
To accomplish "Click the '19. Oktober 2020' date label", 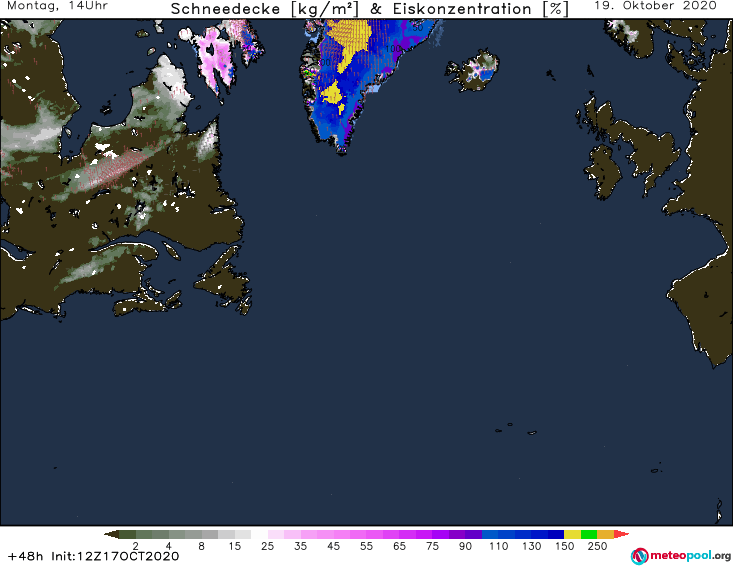I will pyautogui.click(x=655, y=6).
